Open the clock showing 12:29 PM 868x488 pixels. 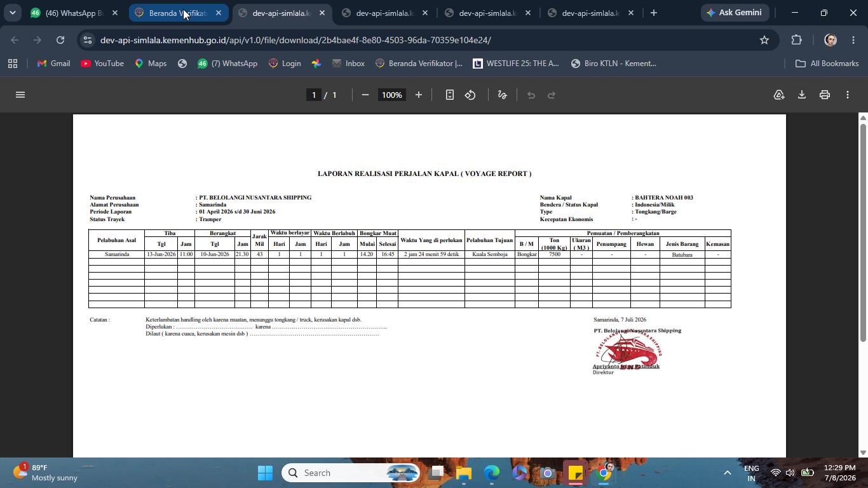(840, 473)
